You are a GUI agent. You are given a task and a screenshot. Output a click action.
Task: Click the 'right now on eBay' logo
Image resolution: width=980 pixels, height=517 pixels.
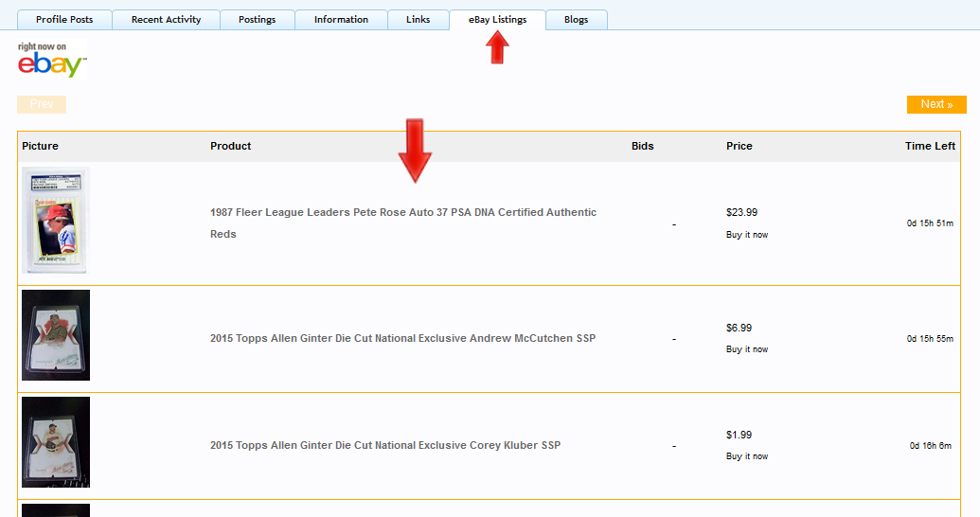52,60
